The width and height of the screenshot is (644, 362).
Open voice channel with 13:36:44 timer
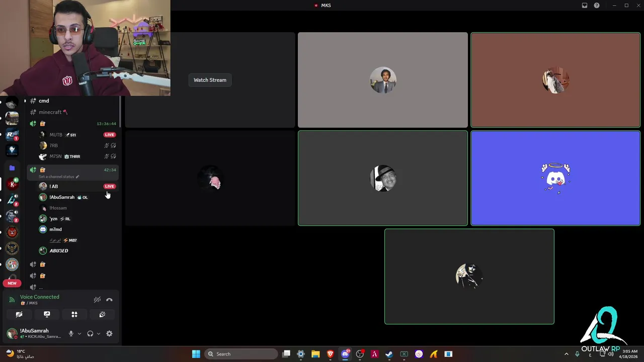click(x=73, y=124)
